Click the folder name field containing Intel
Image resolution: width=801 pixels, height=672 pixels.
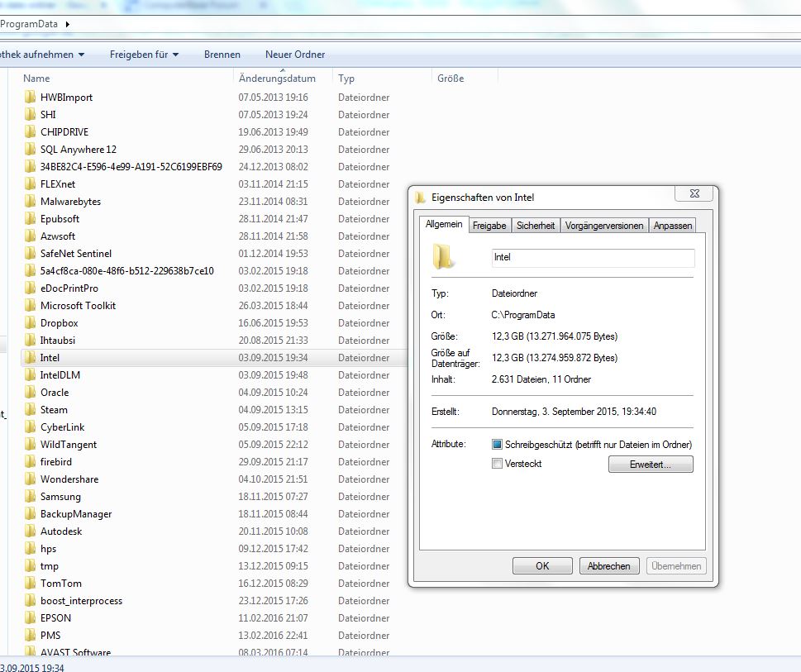point(593,257)
